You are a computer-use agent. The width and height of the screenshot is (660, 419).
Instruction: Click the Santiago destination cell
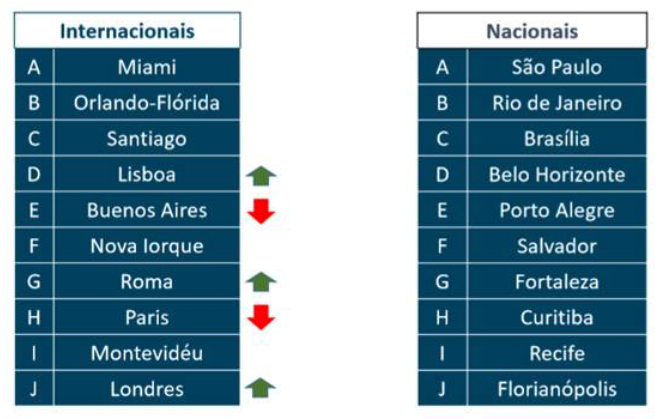pyautogui.click(x=147, y=139)
